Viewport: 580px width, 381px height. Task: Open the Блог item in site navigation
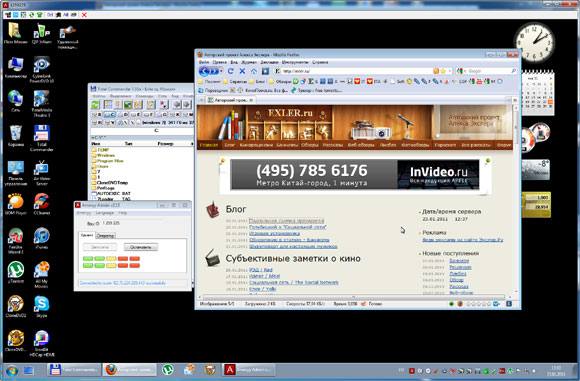[x=229, y=145]
